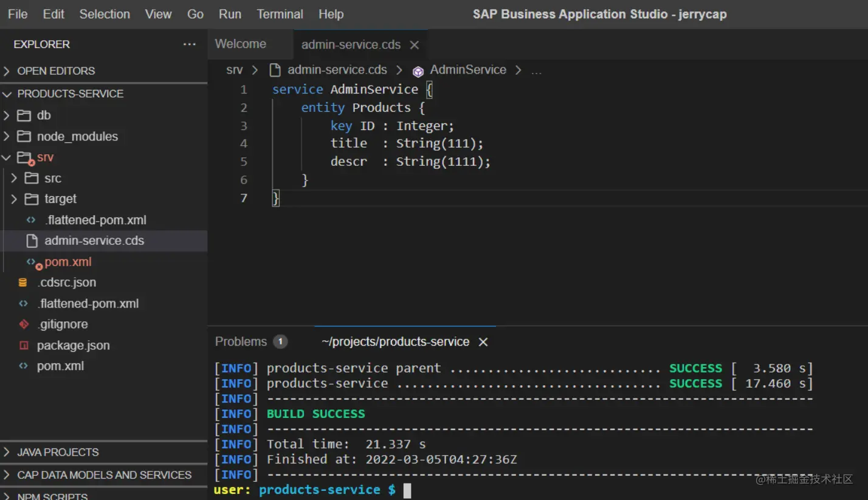Click the breadcrumb trailing ellipsis
This screenshot has width=868, height=500.
click(536, 72)
